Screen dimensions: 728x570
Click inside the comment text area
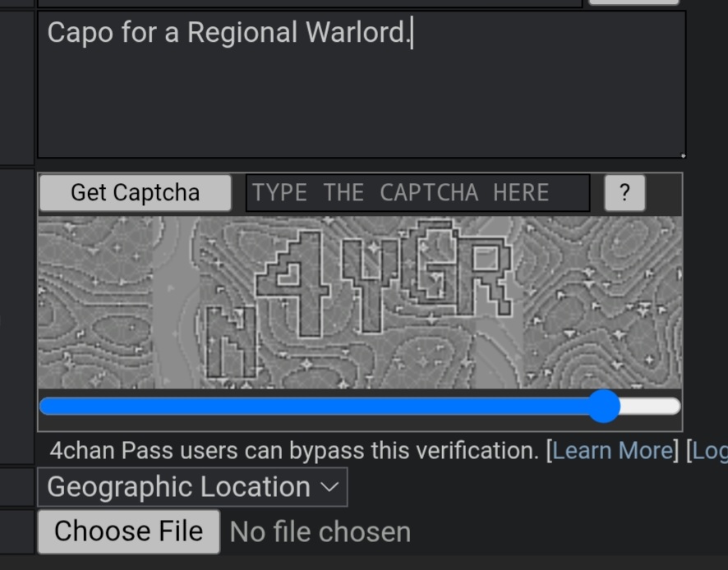tap(362, 85)
